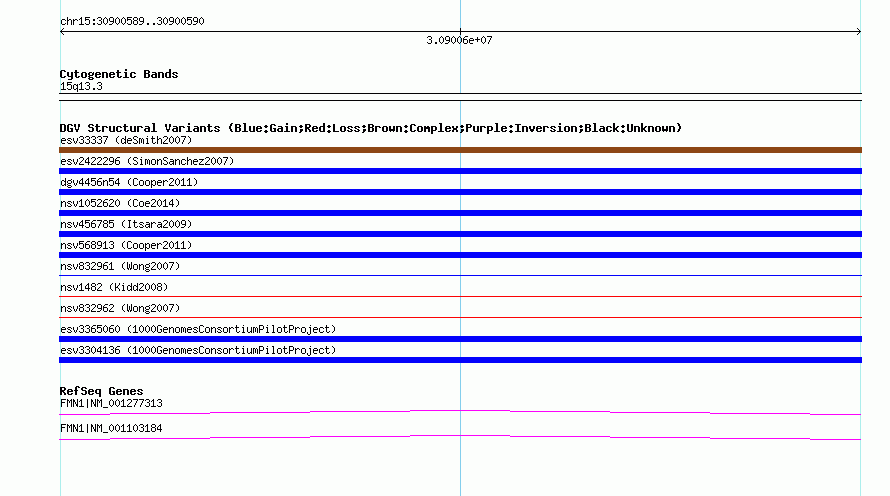
Task: Open the esv2422296 (SimonSanchez2007) variant label
Action: click(147, 161)
